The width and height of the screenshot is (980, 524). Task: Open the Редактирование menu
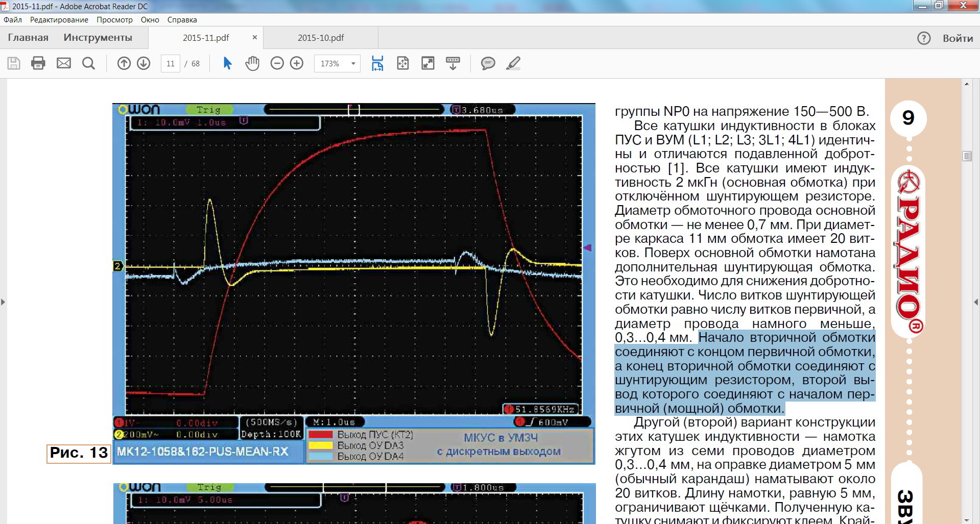point(59,20)
